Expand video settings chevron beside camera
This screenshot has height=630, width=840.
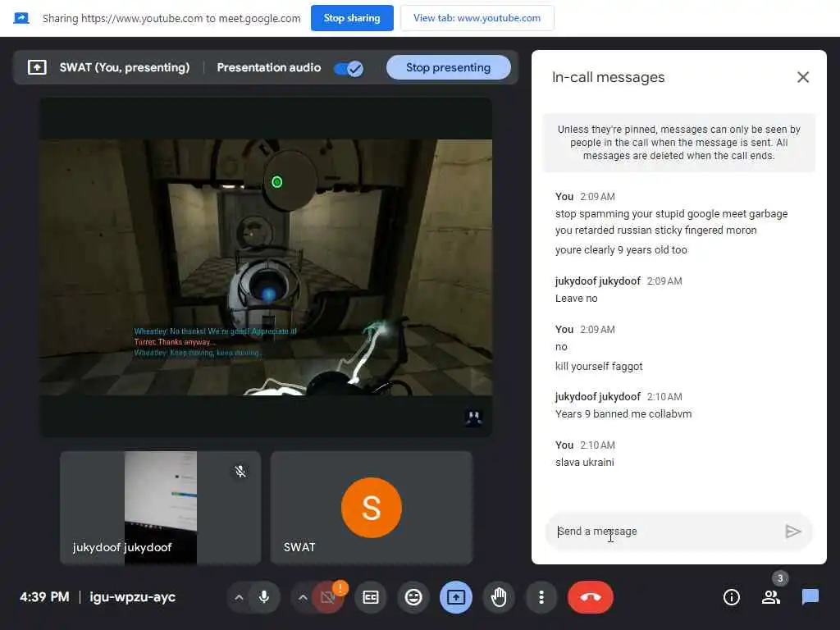[x=302, y=597]
